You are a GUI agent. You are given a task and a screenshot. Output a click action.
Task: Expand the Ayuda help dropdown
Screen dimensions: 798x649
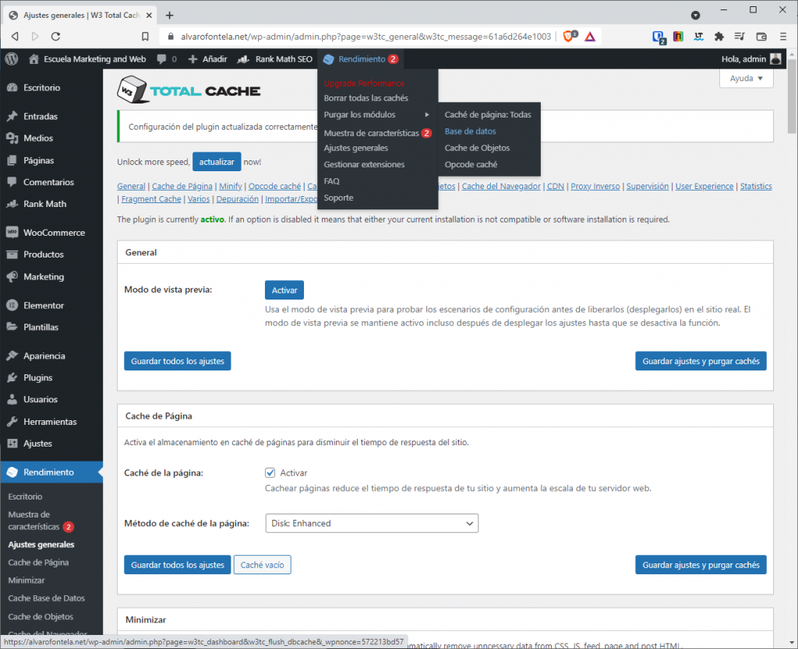(746, 78)
